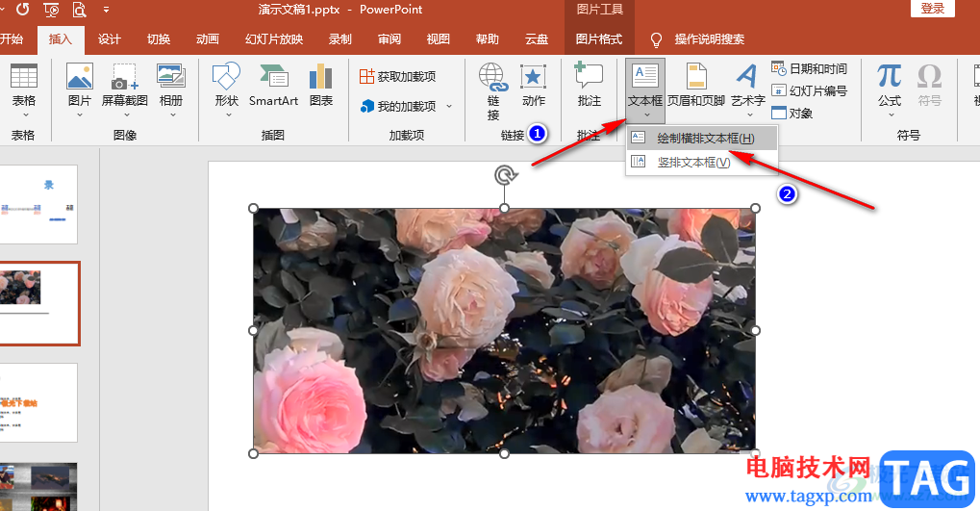The width and height of the screenshot is (980, 511).
Task: Click the Insert (插入) tab
Action: 60,39
